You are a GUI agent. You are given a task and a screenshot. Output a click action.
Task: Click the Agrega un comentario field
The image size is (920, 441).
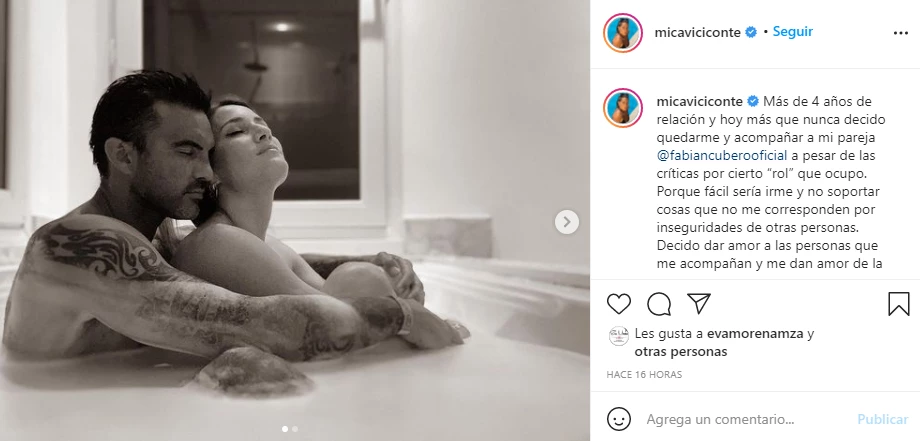click(x=720, y=419)
